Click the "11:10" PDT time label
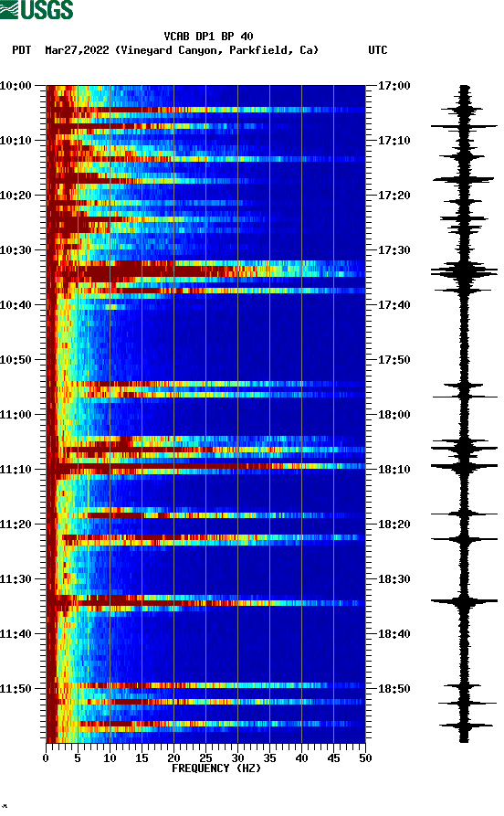This screenshot has height=816, width=504. pyautogui.click(x=16, y=469)
